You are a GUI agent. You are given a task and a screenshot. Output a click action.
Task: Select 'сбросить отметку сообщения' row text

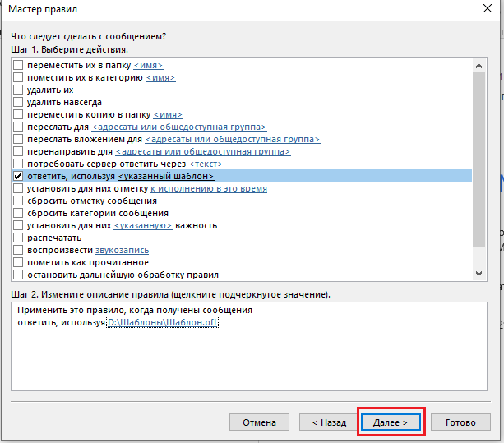pos(92,201)
